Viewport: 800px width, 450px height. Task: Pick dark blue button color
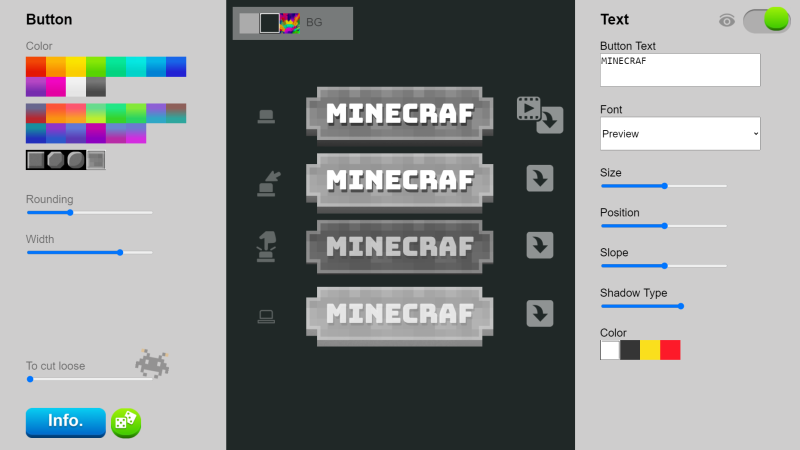click(176, 67)
